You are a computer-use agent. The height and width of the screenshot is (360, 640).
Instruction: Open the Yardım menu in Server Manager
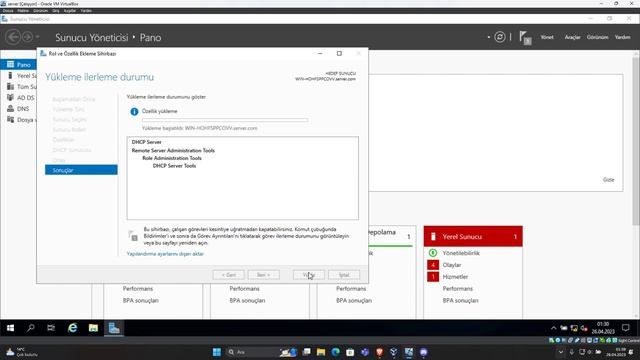point(622,37)
